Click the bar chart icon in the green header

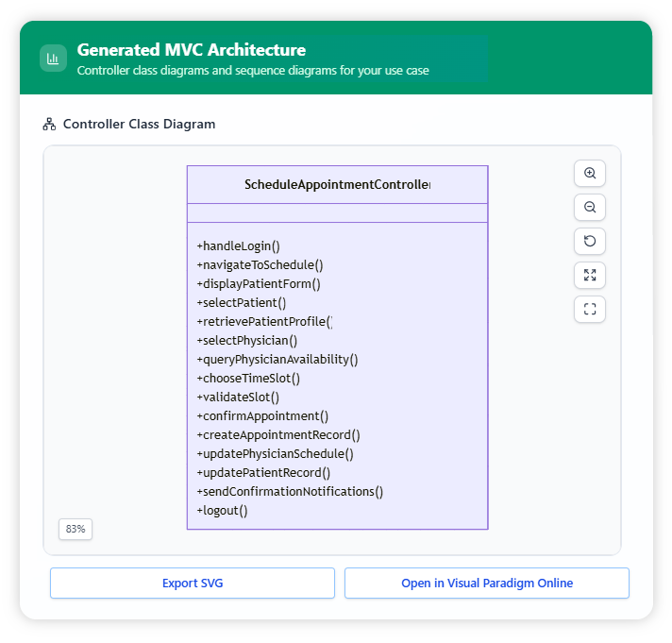tap(53, 59)
